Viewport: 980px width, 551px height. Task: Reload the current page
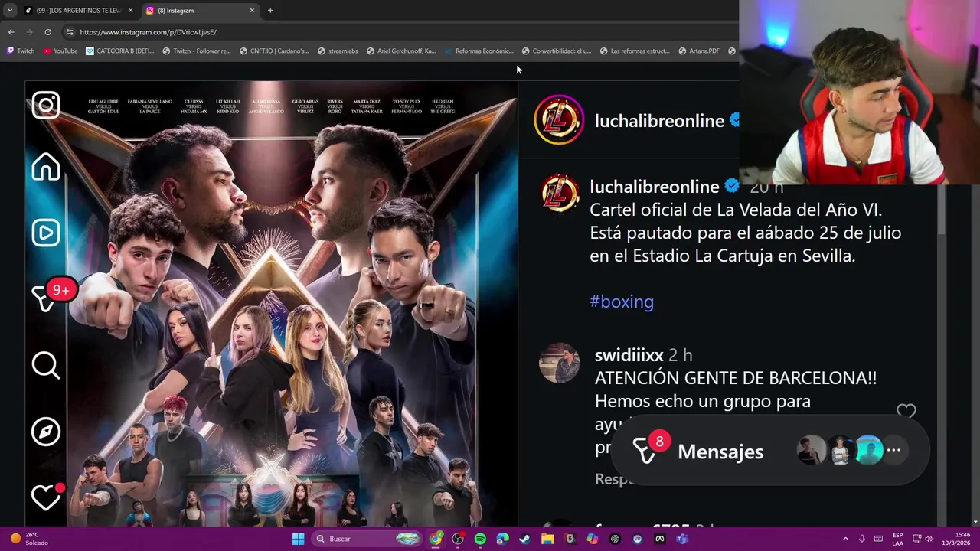click(47, 32)
